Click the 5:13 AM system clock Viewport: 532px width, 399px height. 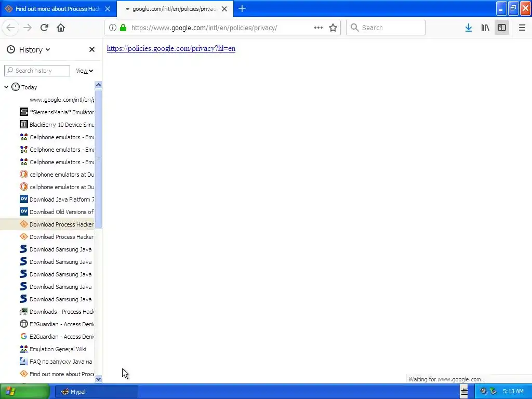[513, 392]
